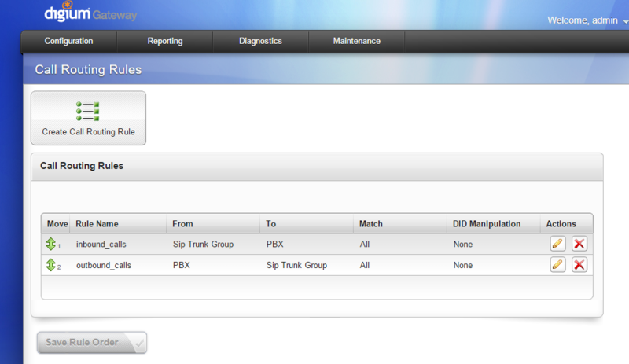This screenshot has height=364, width=629.
Task: Click the Rule Name column header
Action: [97, 224]
